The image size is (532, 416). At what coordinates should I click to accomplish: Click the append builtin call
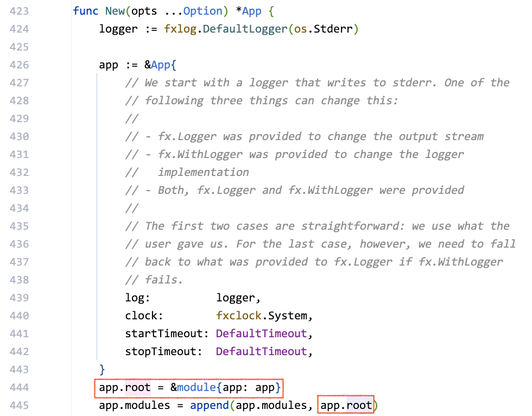point(210,406)
